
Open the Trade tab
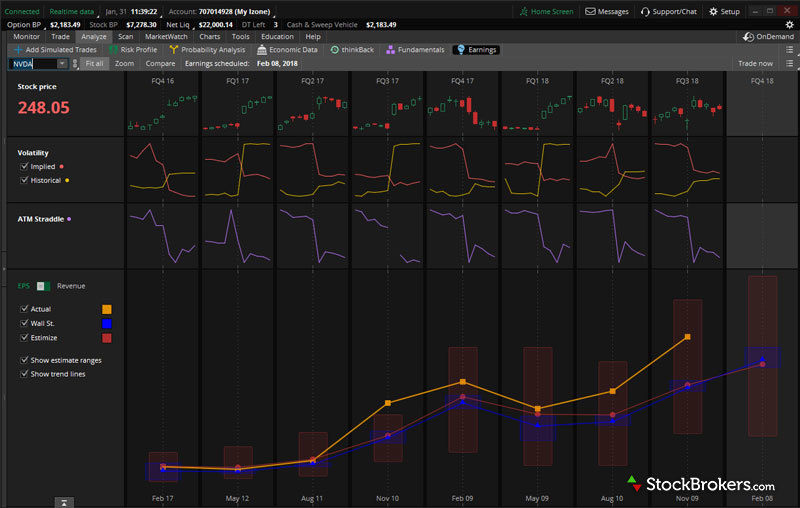tap(60, 37)
